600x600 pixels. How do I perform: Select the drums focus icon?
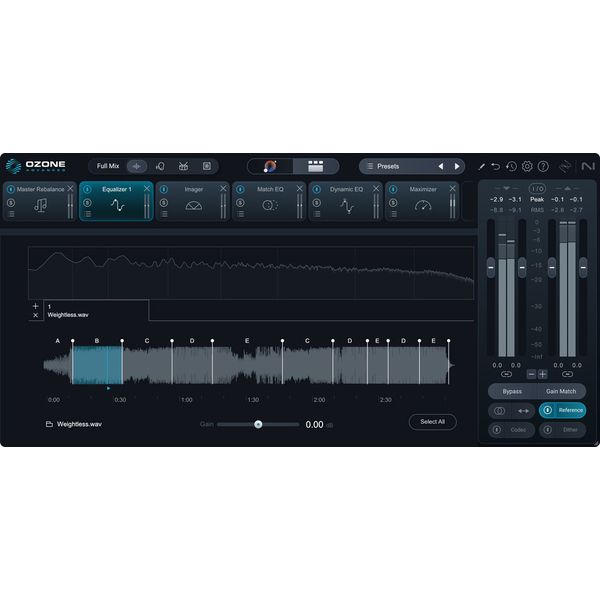pos(183,166)
